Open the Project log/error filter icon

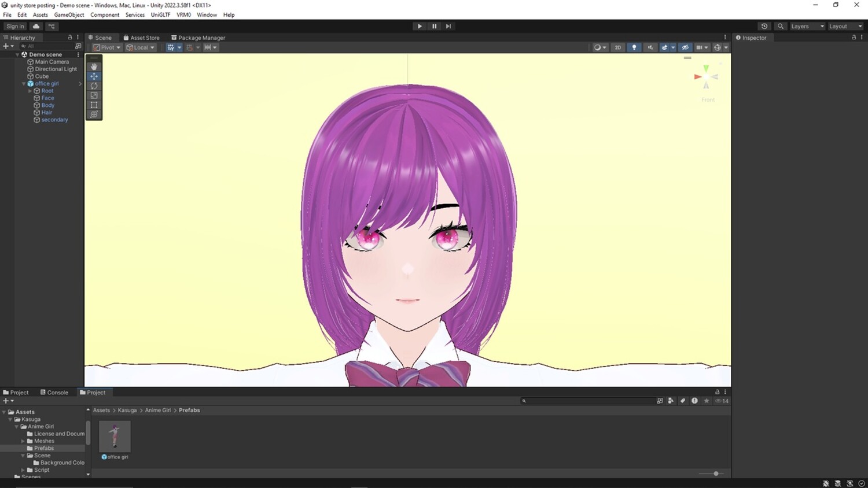(694, 401)
